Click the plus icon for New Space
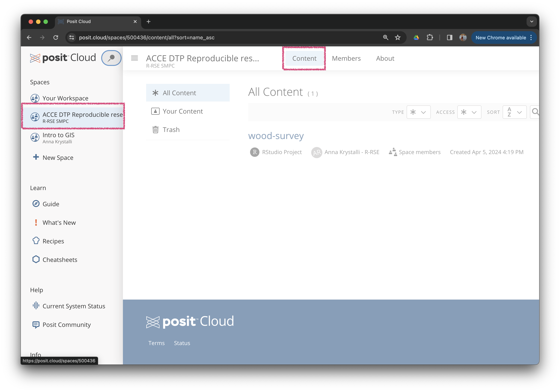Screen dimensions: 560x392 (x=36, y=157)
